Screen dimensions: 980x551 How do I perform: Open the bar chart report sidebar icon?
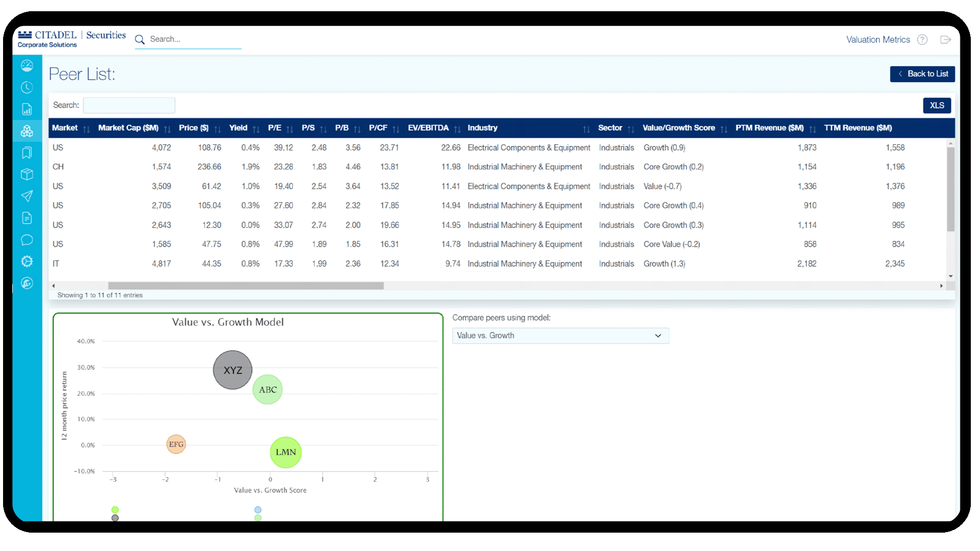tap(27, 109)
